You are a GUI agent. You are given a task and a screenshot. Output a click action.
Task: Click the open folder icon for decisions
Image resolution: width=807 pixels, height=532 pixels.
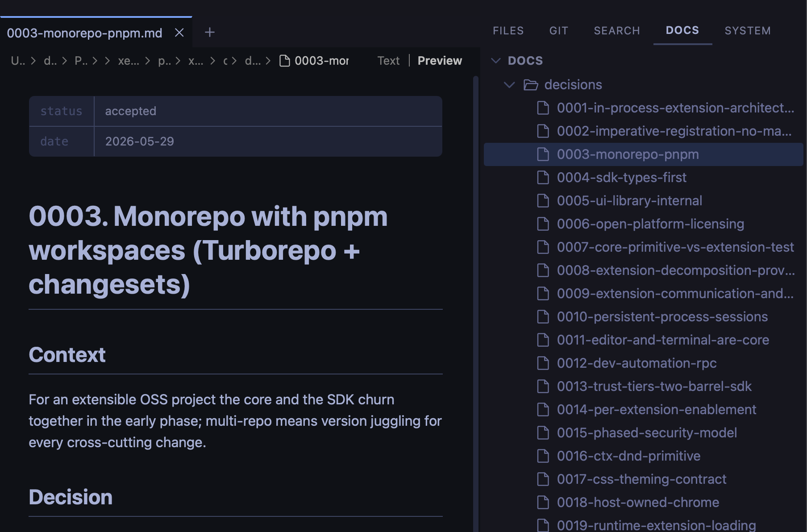(531, 85)
